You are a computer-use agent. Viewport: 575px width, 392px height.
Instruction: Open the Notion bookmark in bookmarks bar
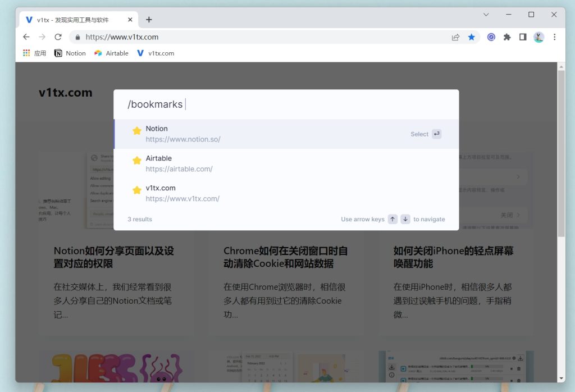(70, 53)
